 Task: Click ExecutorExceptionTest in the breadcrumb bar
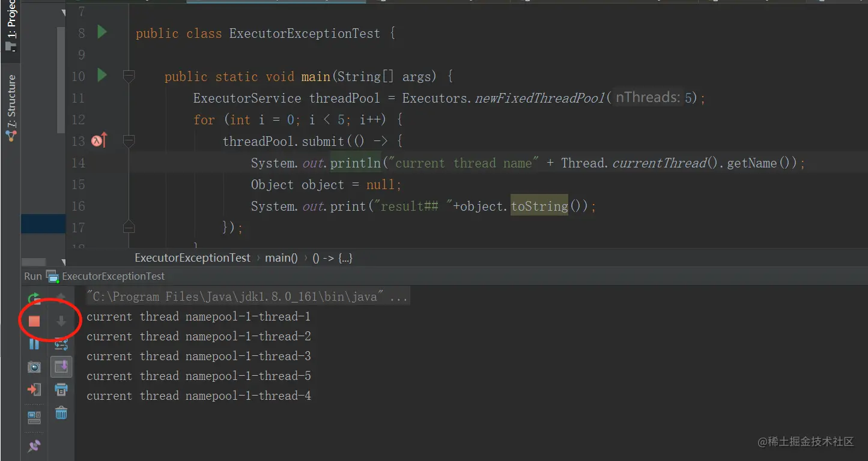point(192,258)
